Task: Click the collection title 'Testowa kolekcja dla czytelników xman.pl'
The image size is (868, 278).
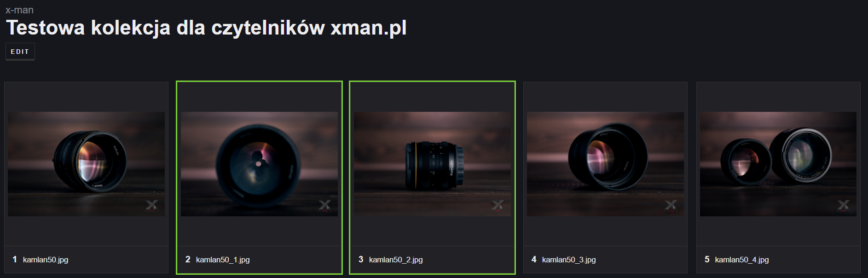Action: pyautogui.click(x=206, y=28)
